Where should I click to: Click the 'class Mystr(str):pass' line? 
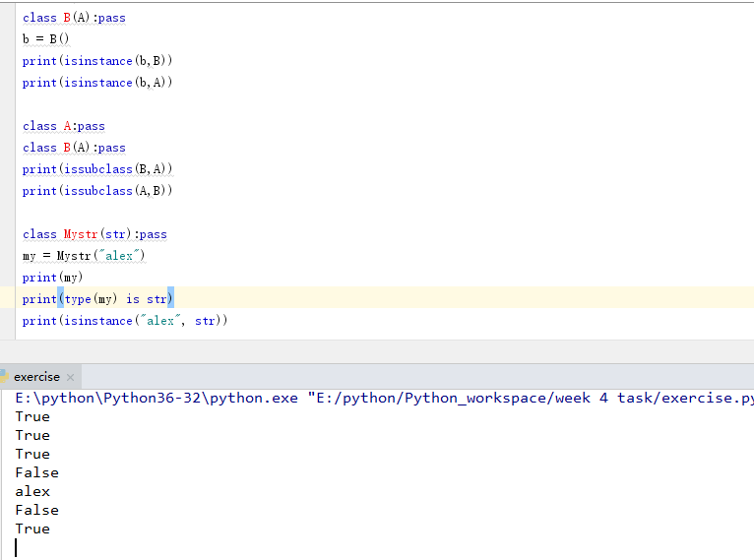[x=94, y=234]
